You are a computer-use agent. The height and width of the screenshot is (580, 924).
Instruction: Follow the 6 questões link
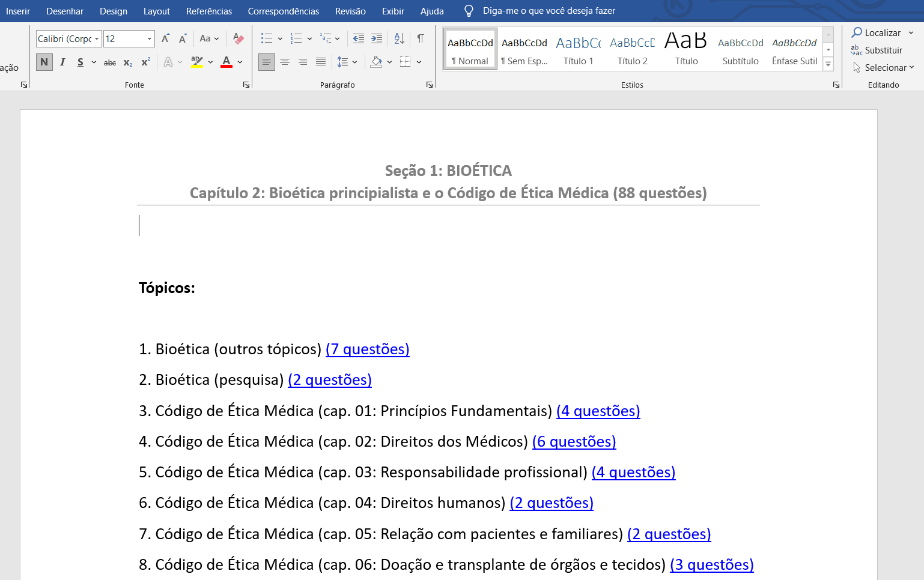click(x=574, y=442)
